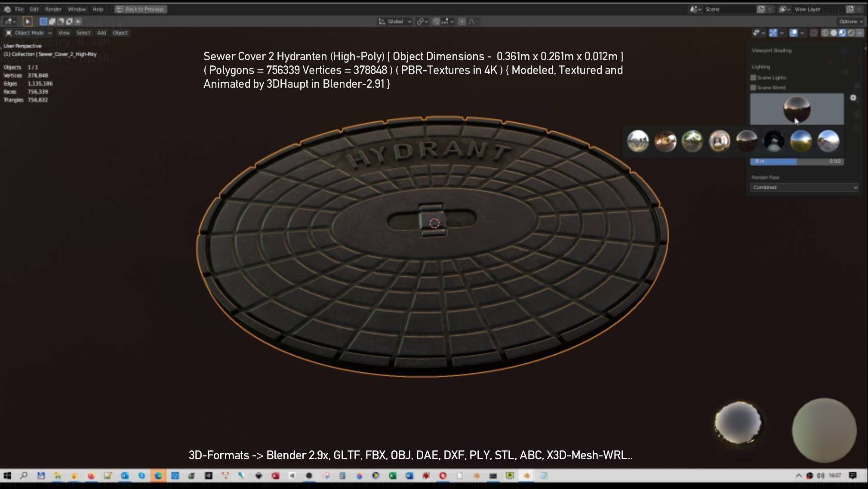Open the Options dropdown
868x489 pixels.
point(850,21)
